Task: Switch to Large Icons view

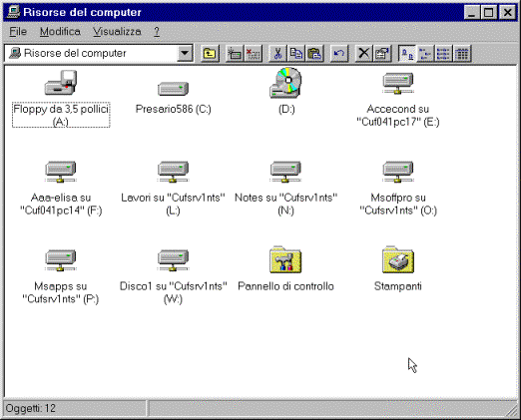Action: point(407,53)
